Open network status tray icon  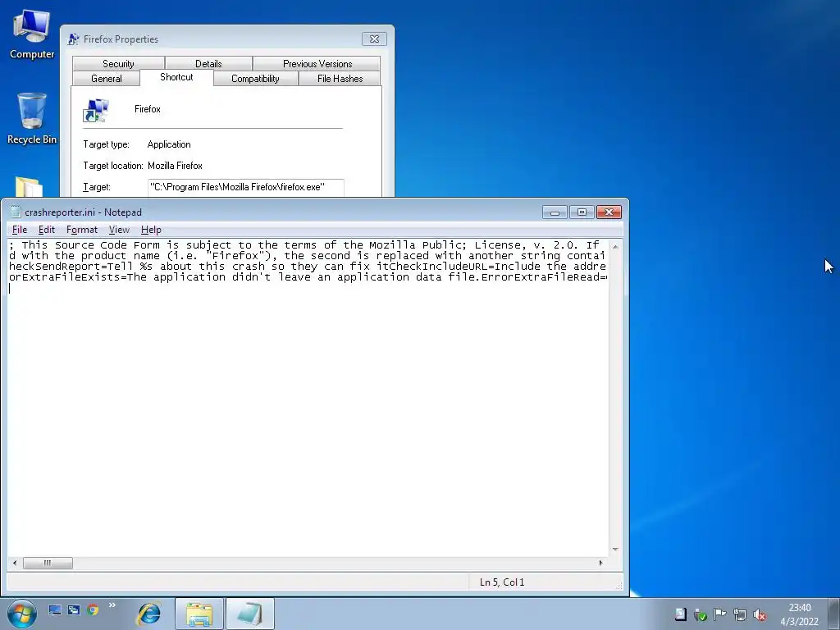[739, 614]
